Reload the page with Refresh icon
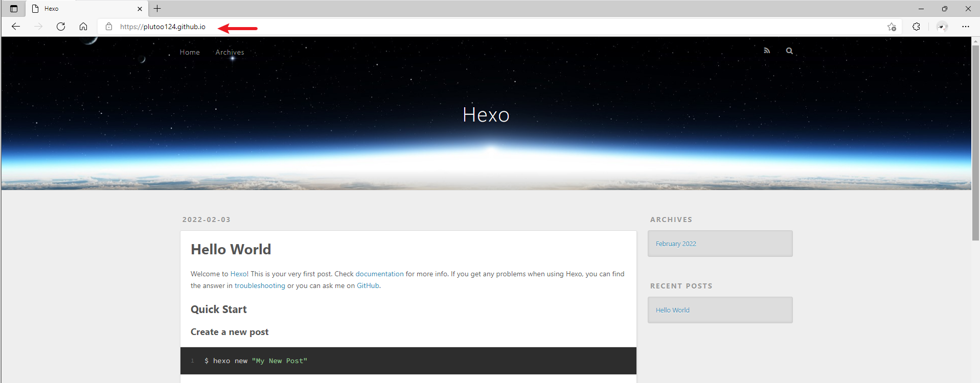 tap(61, 27)
